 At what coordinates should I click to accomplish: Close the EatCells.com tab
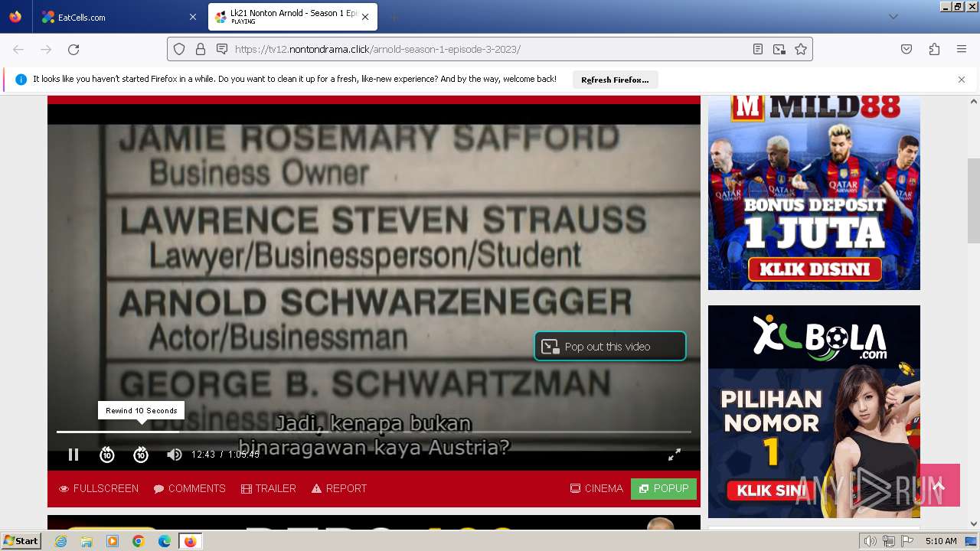pyautogui.click(x=193, y=17)
